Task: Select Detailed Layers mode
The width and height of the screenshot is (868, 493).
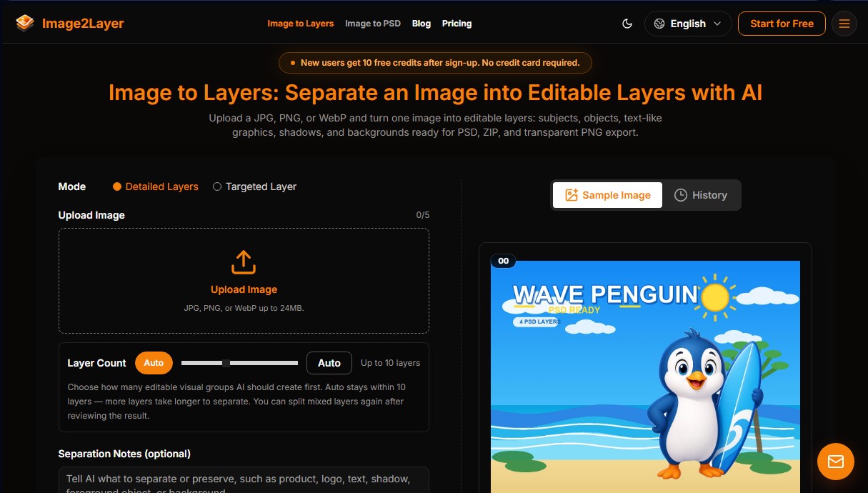Action: [x=156, y=186]
